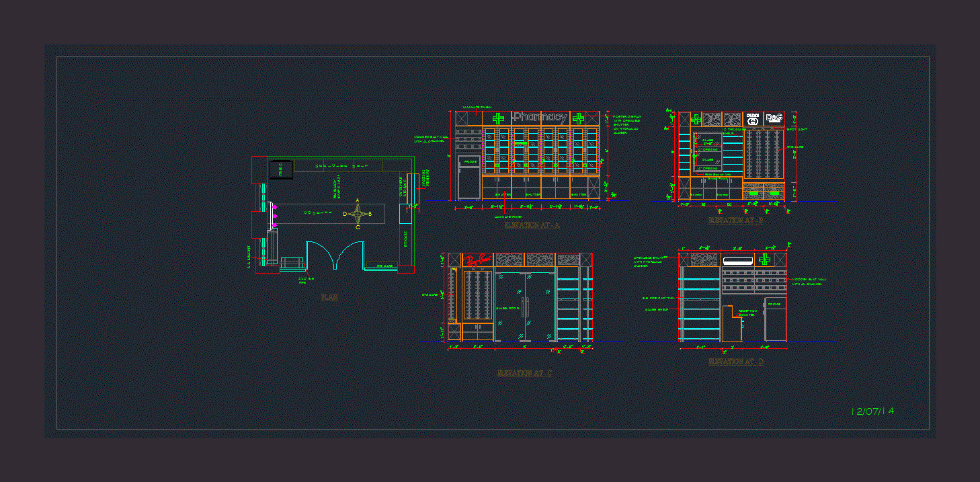Viewport: 980px width, 482px height.
Task: Click the "ELEVATION AT - D" title
Action: [x=736, y=362]
